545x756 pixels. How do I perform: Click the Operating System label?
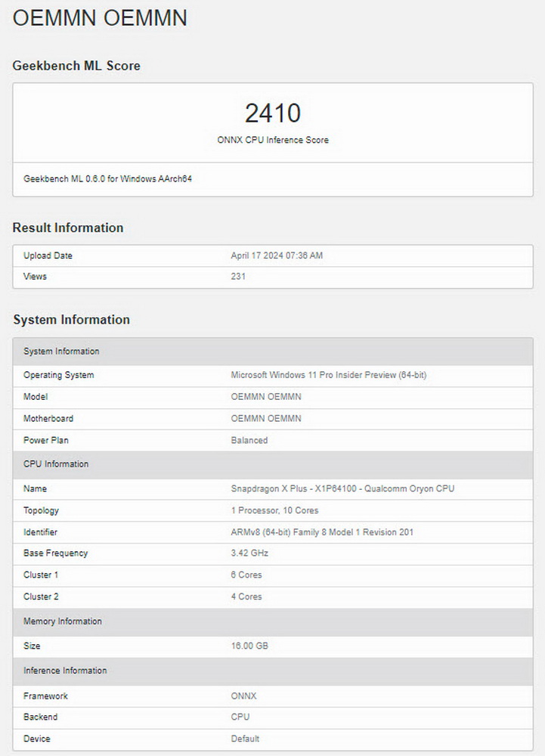click(58, 375)
